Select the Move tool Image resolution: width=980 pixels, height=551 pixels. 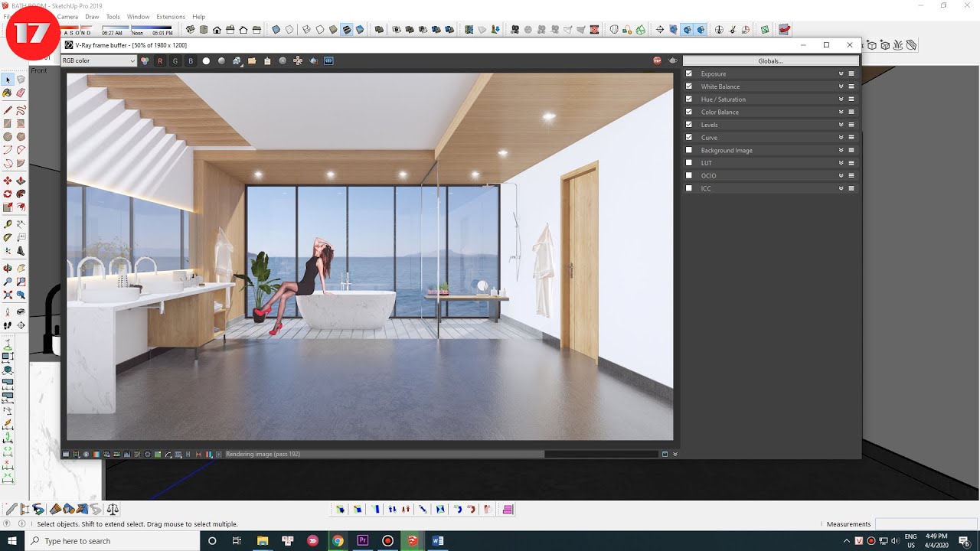8,181
